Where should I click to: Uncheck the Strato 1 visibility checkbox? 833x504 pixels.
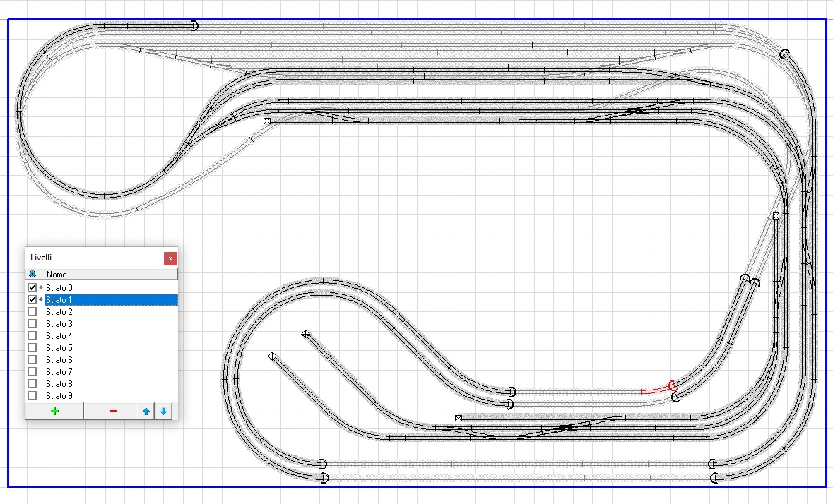click(x=32, y=300)
